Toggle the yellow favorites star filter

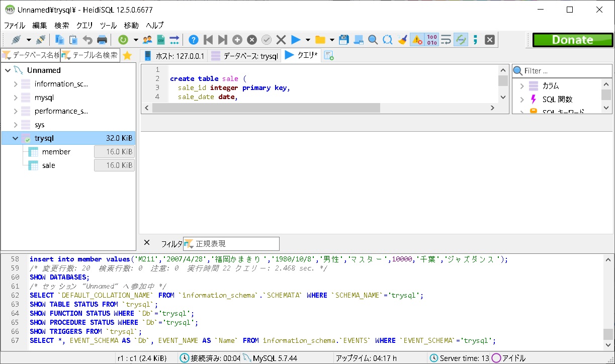pyautogui.click(x=128, y=56)
